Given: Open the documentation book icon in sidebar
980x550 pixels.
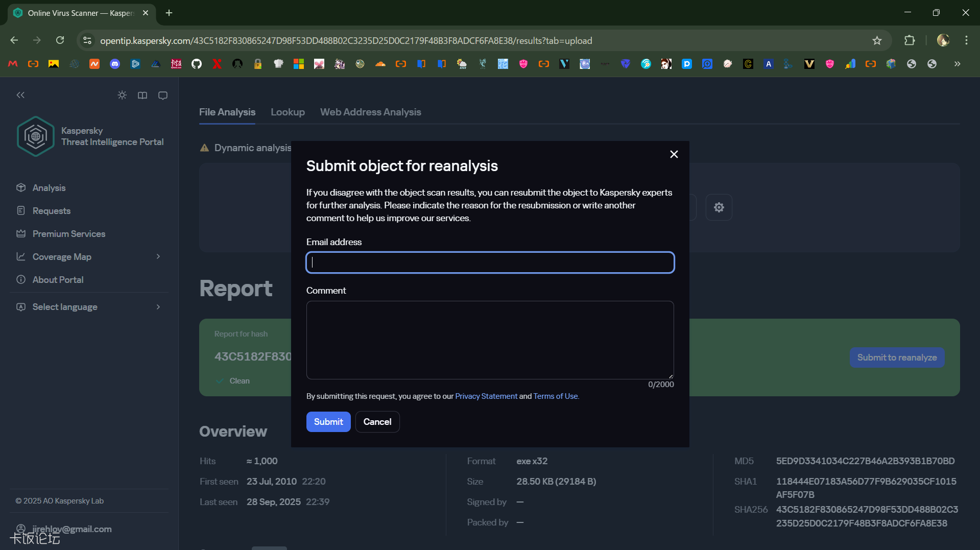Looking at the screenshot, I should click(x=142, y=95).
